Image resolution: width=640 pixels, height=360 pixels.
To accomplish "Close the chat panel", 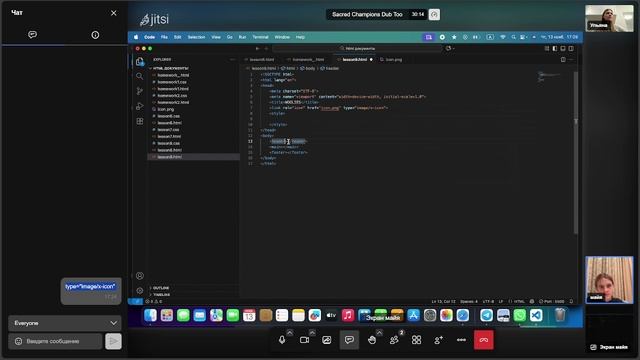I will tap(113, 13).
